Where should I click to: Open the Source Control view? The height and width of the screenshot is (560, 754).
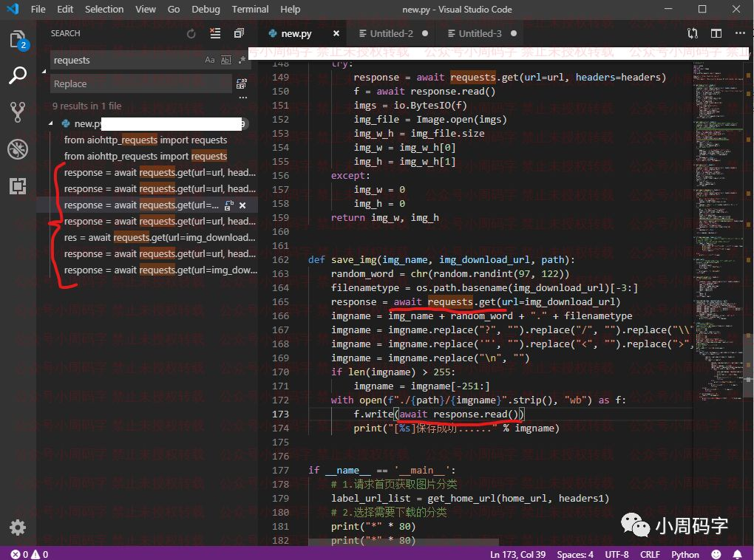coord(17,112)
